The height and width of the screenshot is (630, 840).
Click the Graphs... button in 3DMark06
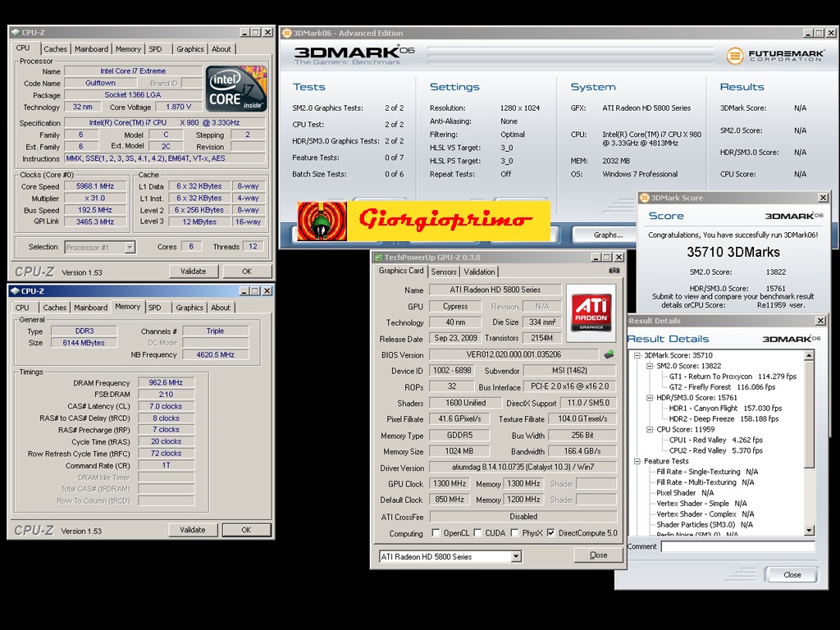pos(608,235)
